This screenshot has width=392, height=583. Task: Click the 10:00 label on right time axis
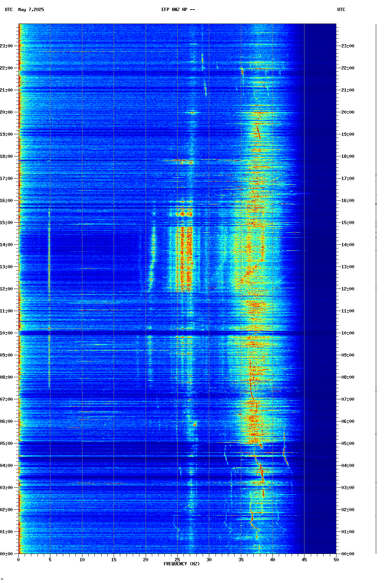pos(348,333)
